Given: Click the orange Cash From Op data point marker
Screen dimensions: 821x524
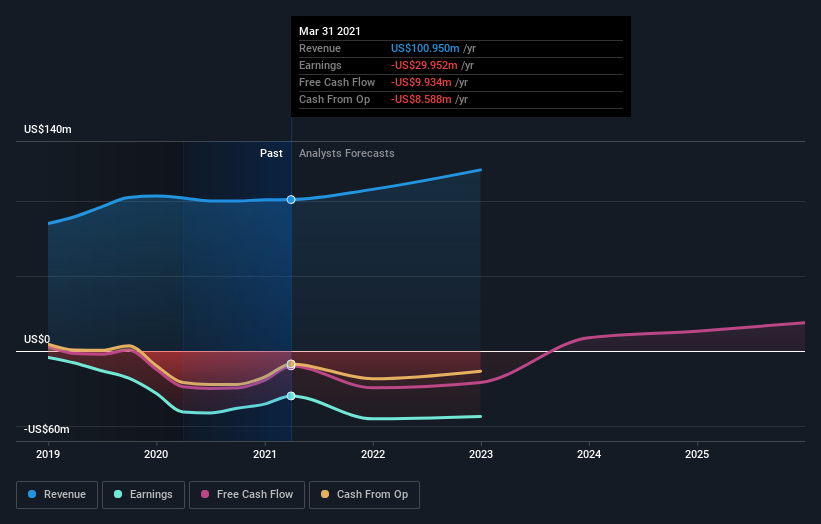Looking at the screenshot, I should point(291,363).
